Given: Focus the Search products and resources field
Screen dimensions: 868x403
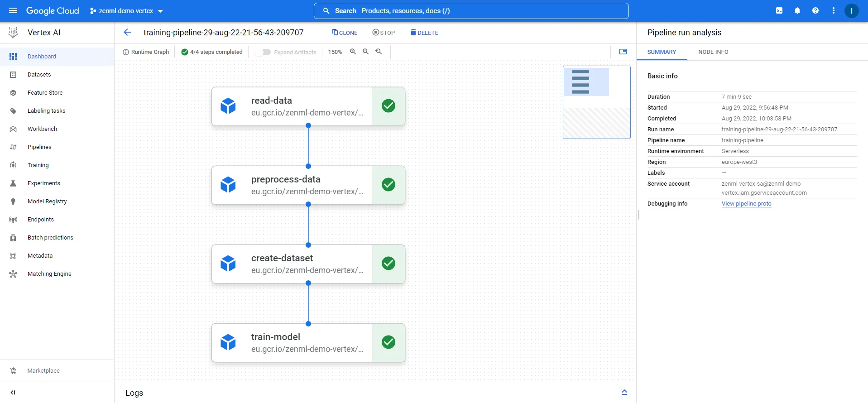Looking at the screenshot, I should [471, 11].
